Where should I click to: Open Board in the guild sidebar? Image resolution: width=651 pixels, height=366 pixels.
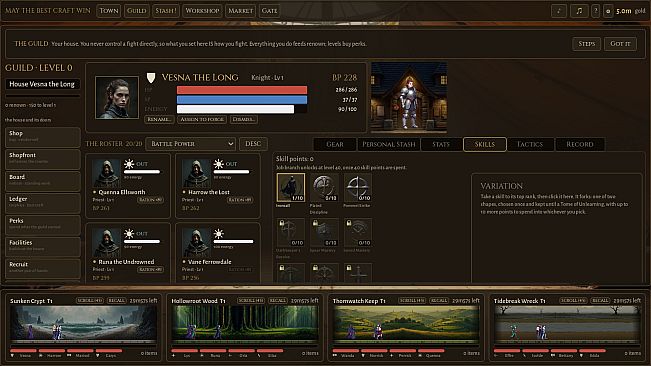[43, 181]
